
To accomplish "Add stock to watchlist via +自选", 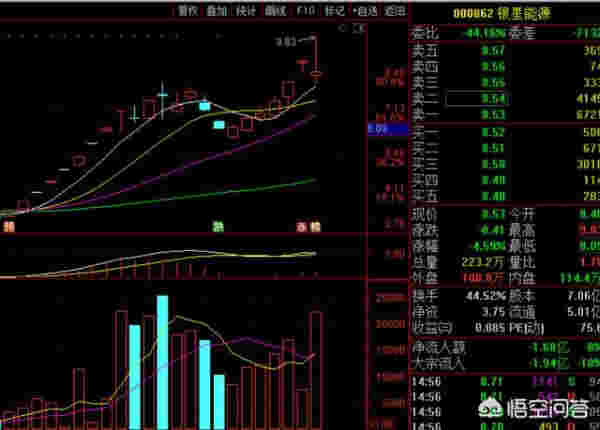I will tap(365, 11).
